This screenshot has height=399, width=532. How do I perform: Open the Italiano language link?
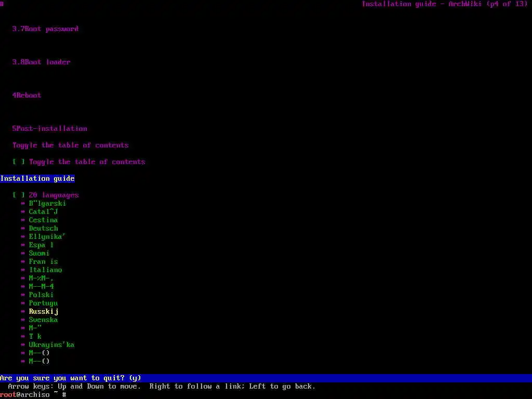tap(46, 270)
